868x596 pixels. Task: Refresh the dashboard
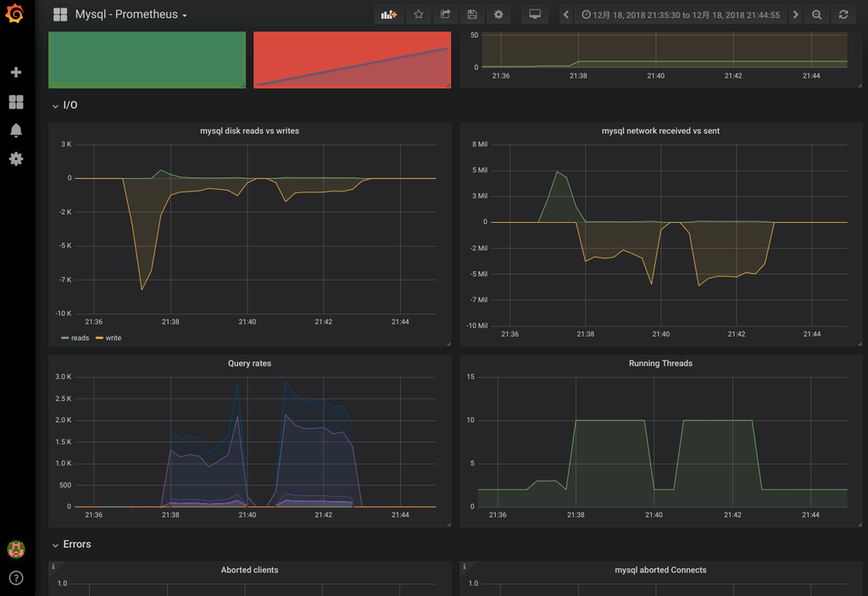tap(843, 14)
